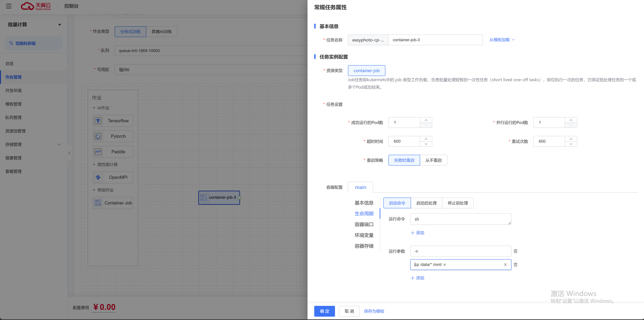Click the sh run command textarea
This screenshot has width=644, height=320.
point(461,219)
